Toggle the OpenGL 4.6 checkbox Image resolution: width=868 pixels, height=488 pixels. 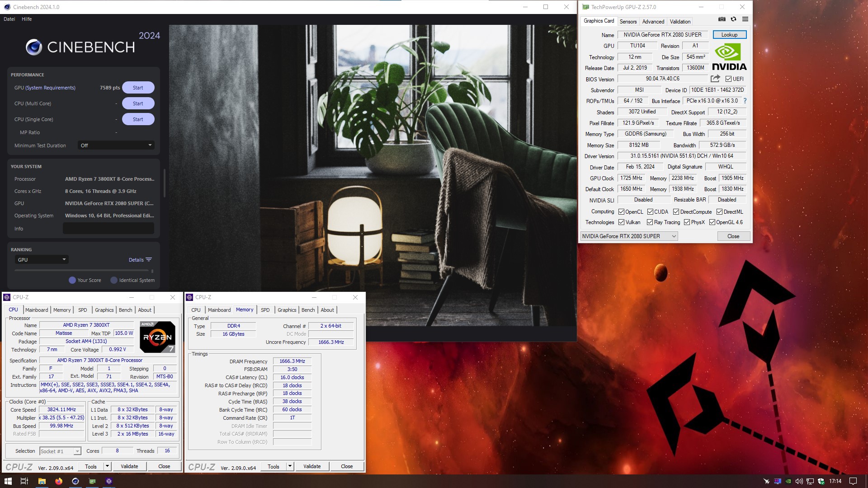pyautogui.click(x=712, y=222)
